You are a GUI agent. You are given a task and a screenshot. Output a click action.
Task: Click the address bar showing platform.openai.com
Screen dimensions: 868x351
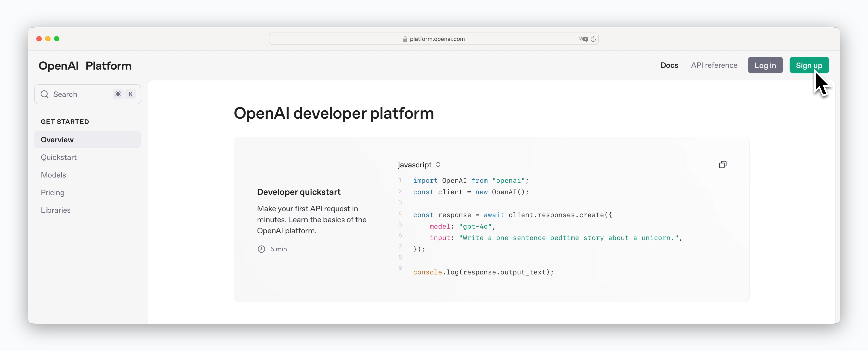(x=433, y=39)
